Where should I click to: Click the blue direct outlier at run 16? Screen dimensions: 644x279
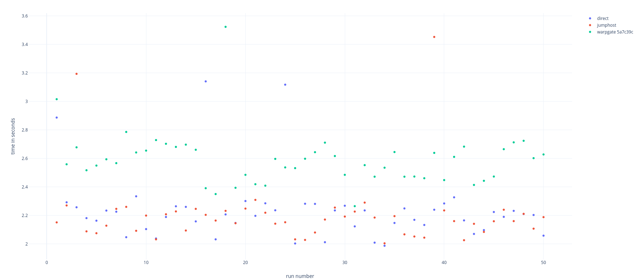pos(206,81)
